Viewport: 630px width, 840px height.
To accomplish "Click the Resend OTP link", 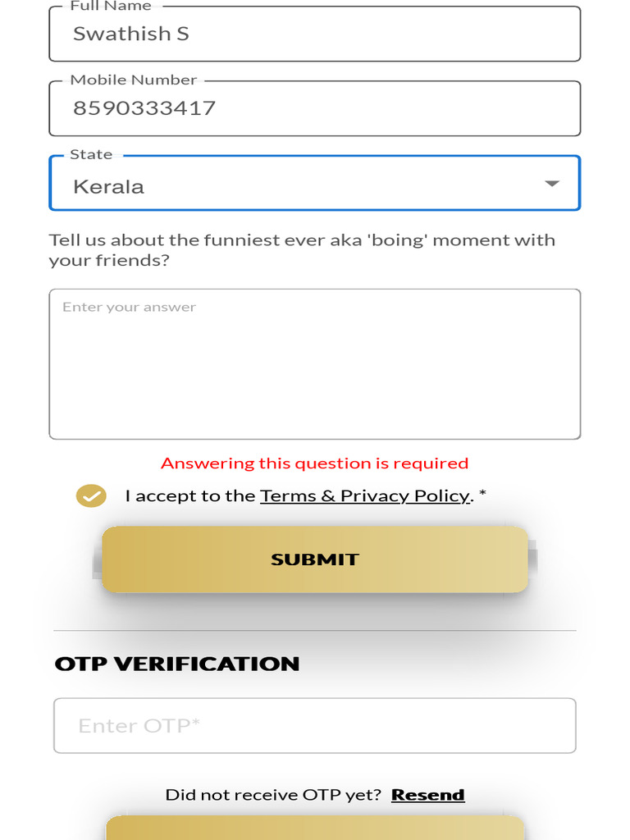I will coord(427,795).
